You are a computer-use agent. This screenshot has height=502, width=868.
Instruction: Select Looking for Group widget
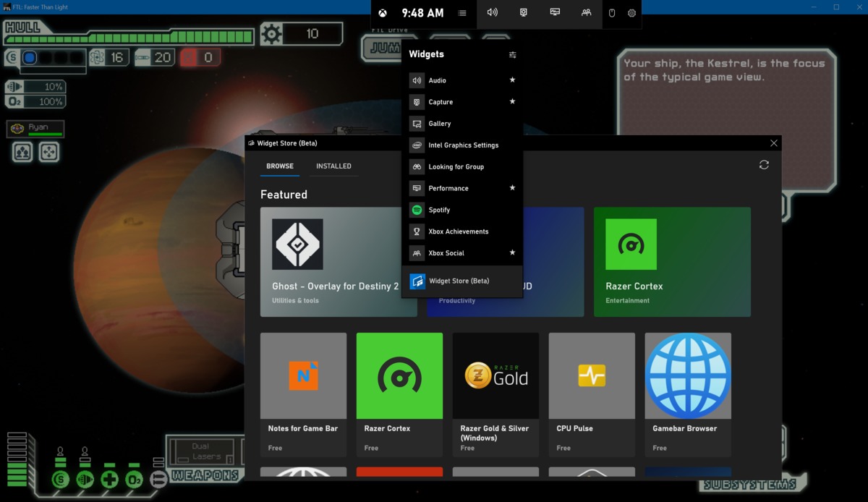pos(462,167)
